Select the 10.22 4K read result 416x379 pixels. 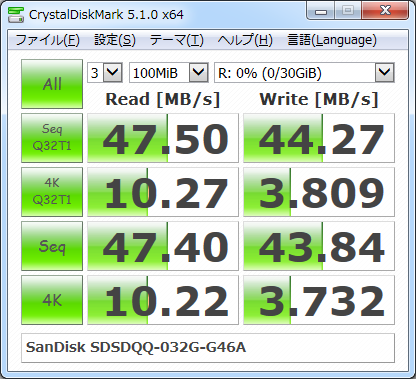pyautogui.click(x=163, y=300)
